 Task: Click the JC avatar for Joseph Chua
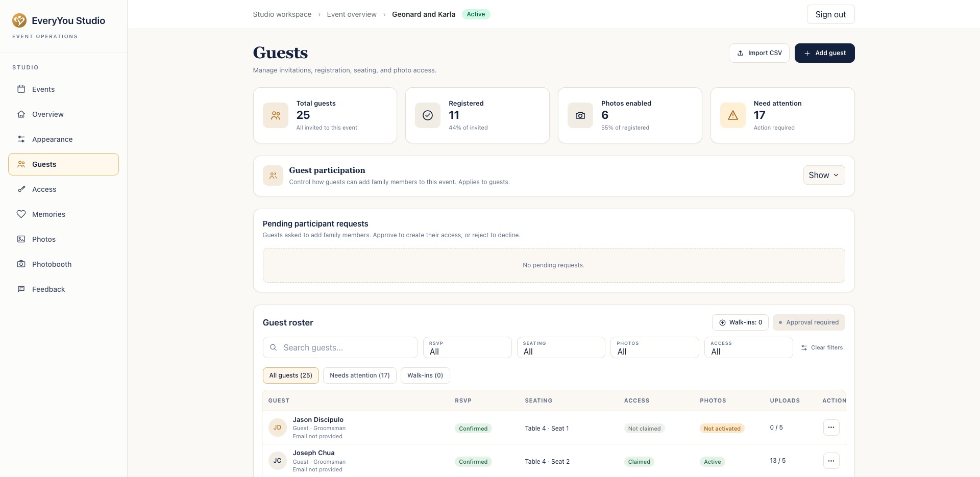[277, 461]
